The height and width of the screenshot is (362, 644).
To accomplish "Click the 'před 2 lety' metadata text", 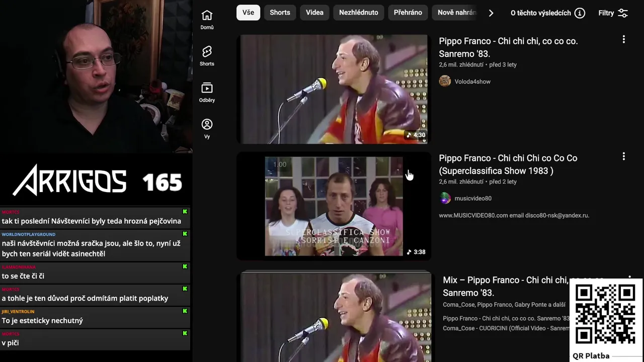I will [503, 182].
